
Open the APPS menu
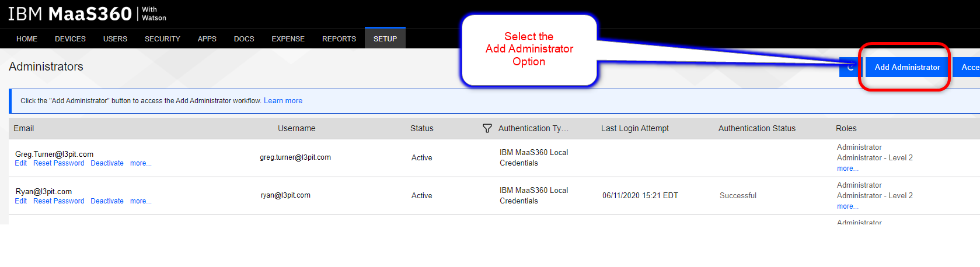(207, 39)
